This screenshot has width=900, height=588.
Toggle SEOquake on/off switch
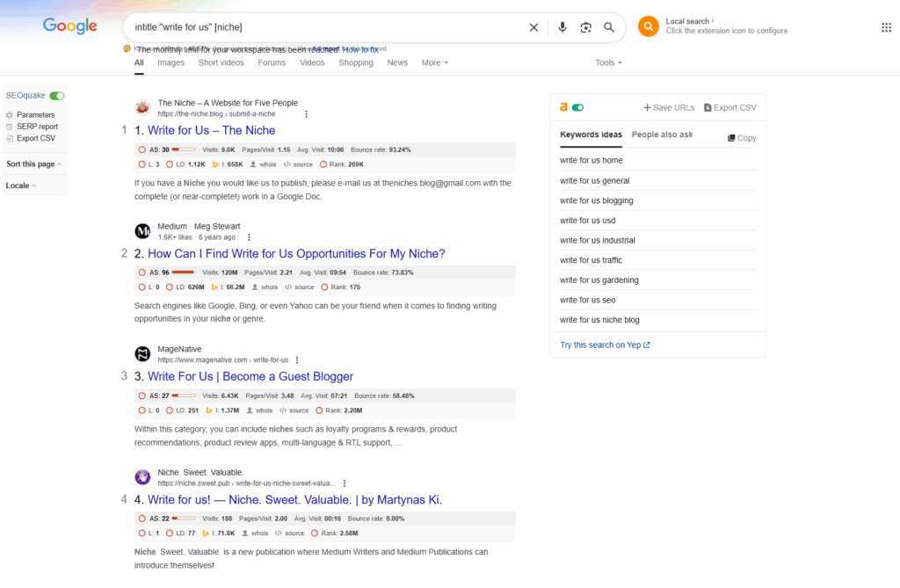tap(57, 95)
